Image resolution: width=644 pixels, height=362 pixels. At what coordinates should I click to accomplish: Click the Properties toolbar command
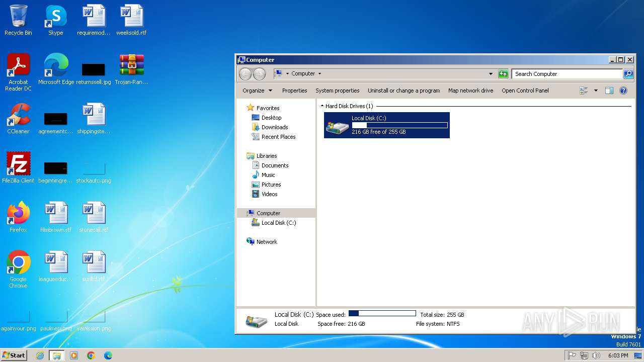pos(294,90)
